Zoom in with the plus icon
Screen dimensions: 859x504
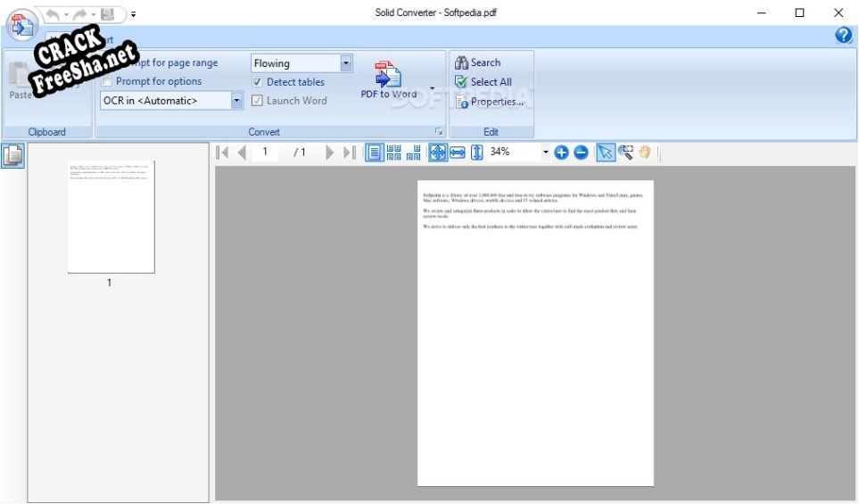[x=561, y=153]
